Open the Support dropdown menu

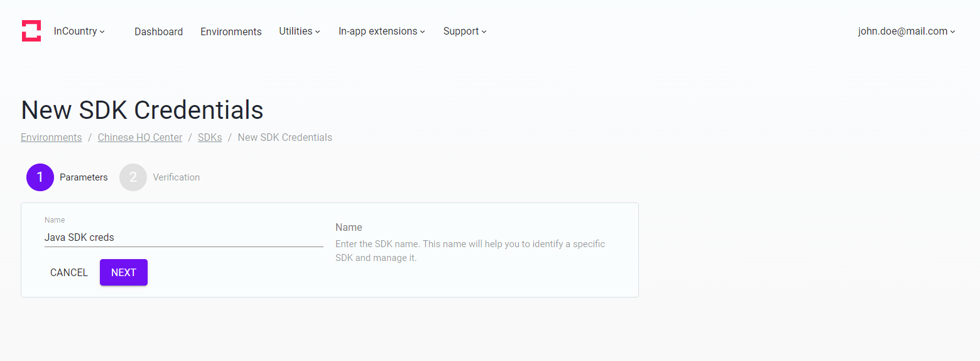click(x=465, y=31)
